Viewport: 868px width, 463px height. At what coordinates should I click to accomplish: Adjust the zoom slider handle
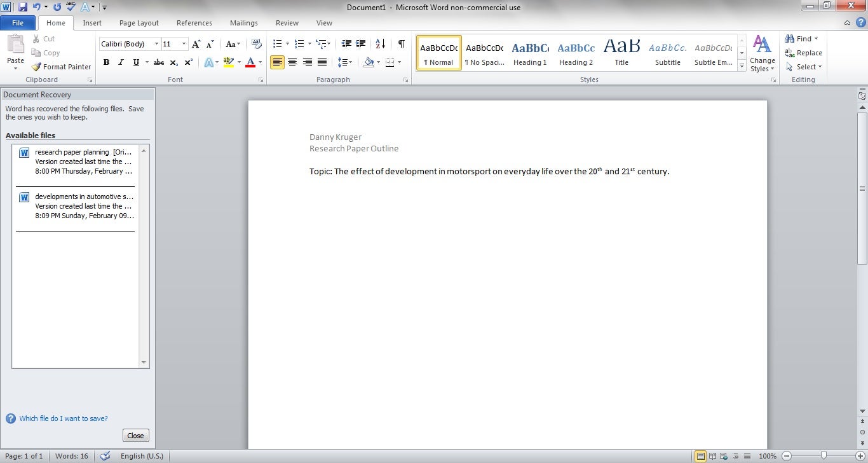coord(824,456)
